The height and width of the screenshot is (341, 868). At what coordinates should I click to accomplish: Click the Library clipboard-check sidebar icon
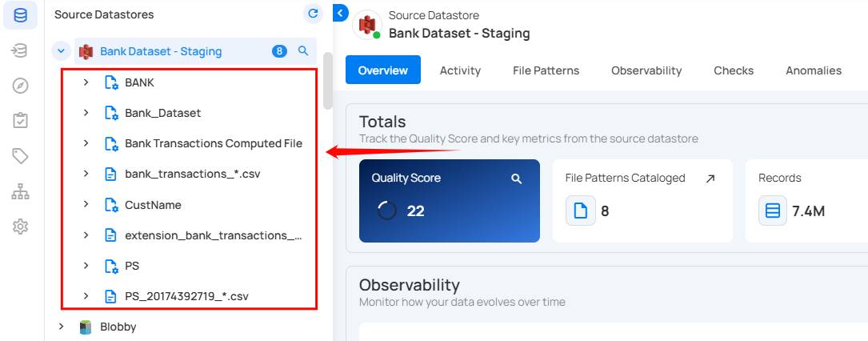coord(20,121)
